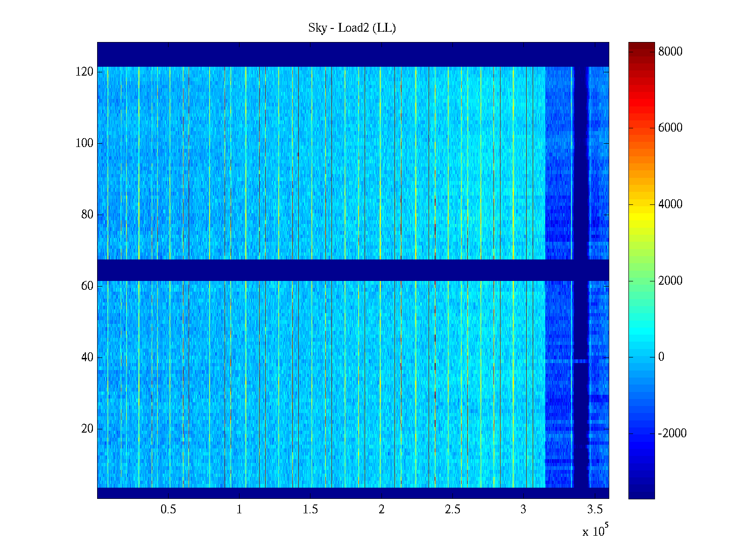Click the y-axis tick label 100
This screenshot has height=560, width=747.
pos(85,143)
